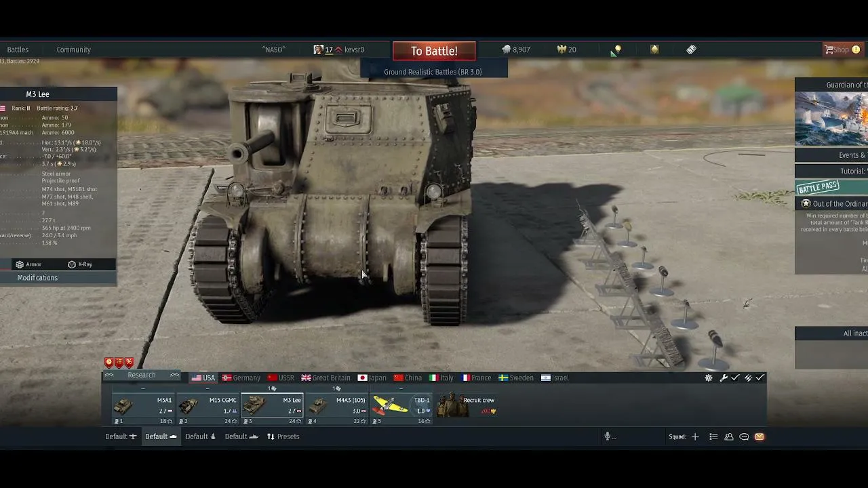Toggle the voice chat microphone

[608, 436]
